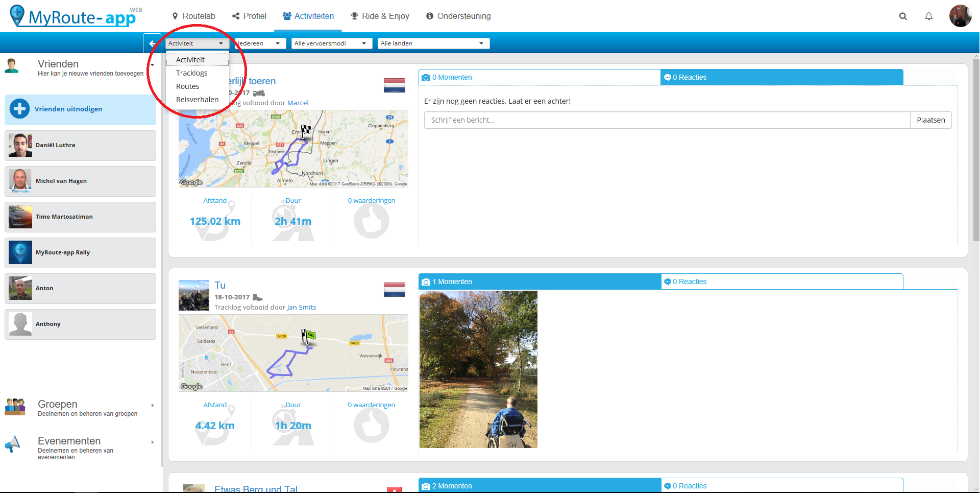Switch to 0 Reacties tab of first activity
This screenshot has width=980, height=493.
click(782, 77)
